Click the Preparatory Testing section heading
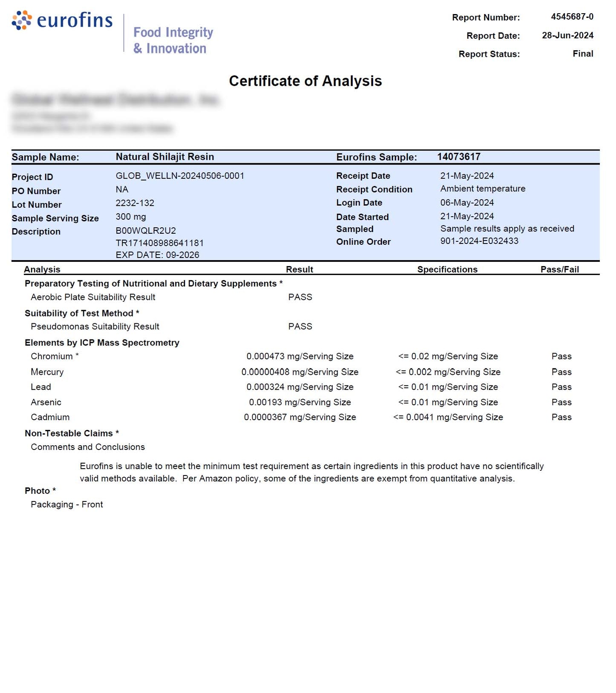 coord(153,284)
